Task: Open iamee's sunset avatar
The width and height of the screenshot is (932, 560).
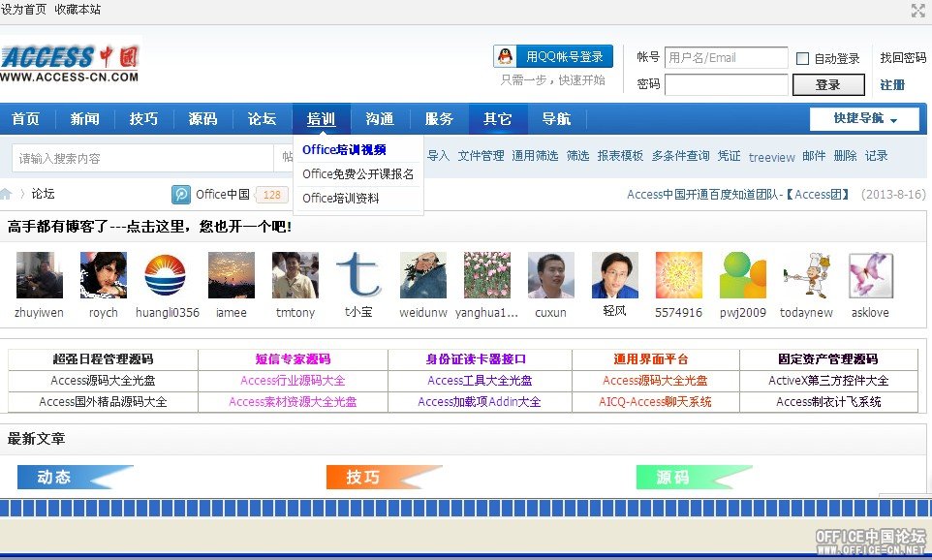Action: point(232,274)
